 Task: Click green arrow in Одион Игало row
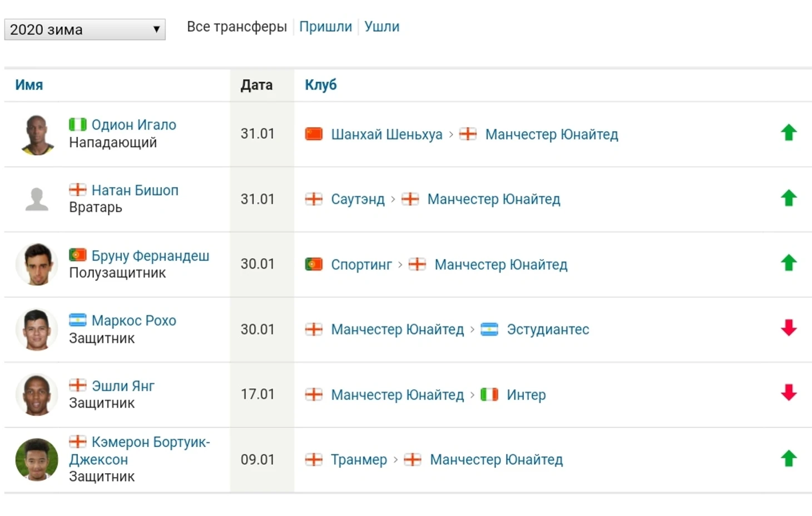[789, 133]
